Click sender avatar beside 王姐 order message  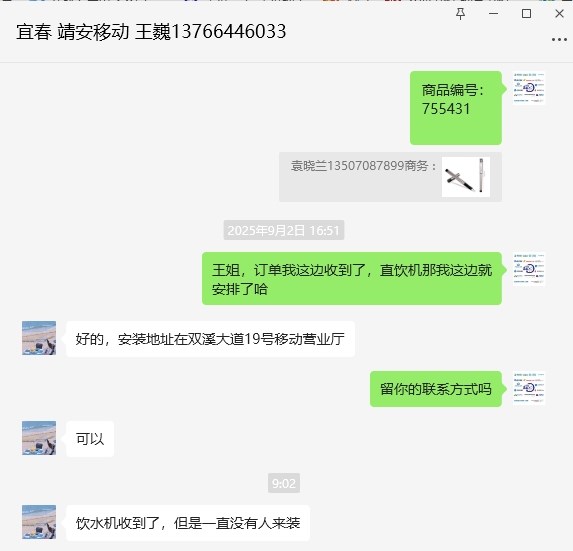point(529,269)
